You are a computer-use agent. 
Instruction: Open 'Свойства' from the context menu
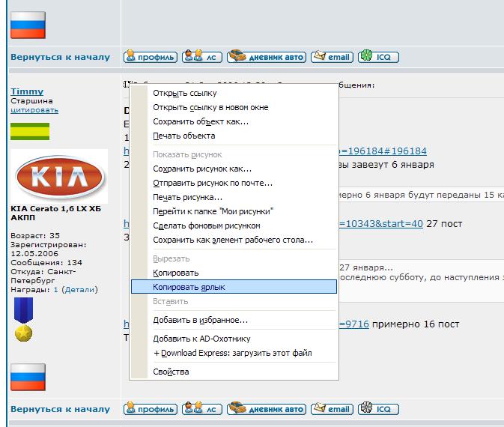pyautogui.click(x=171, y=372)
